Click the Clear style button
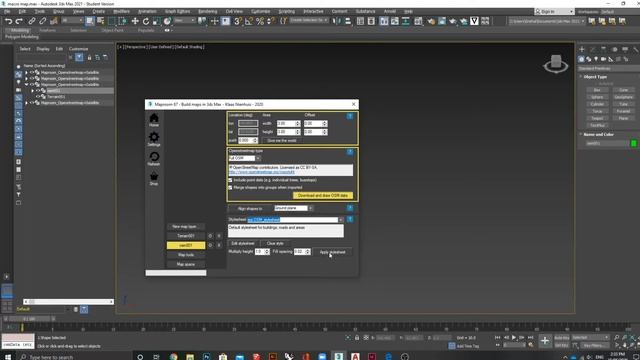 (275, 243)
